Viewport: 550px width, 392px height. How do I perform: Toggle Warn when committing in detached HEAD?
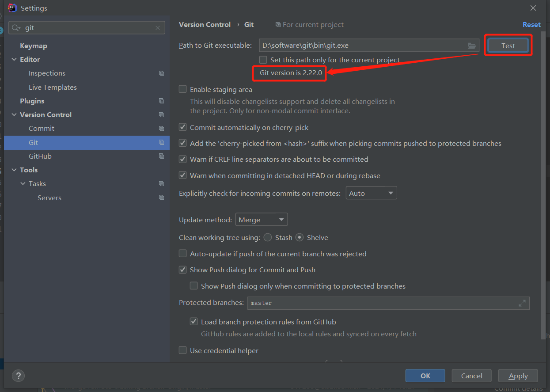pos(182,175)
